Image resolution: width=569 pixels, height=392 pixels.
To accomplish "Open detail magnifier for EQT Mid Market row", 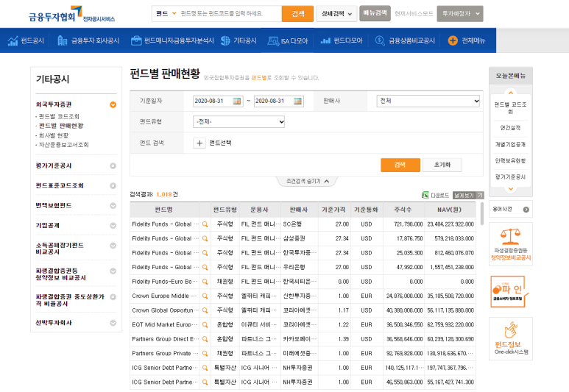I will (x=205, y=325).
